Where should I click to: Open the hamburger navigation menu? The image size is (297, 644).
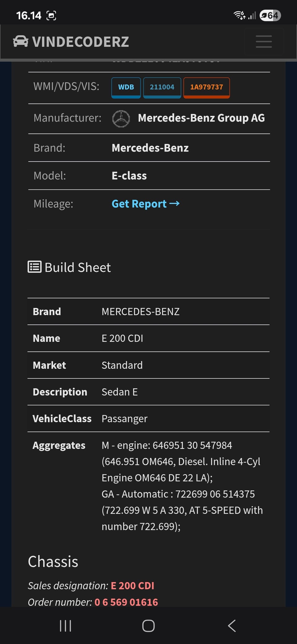264,41
